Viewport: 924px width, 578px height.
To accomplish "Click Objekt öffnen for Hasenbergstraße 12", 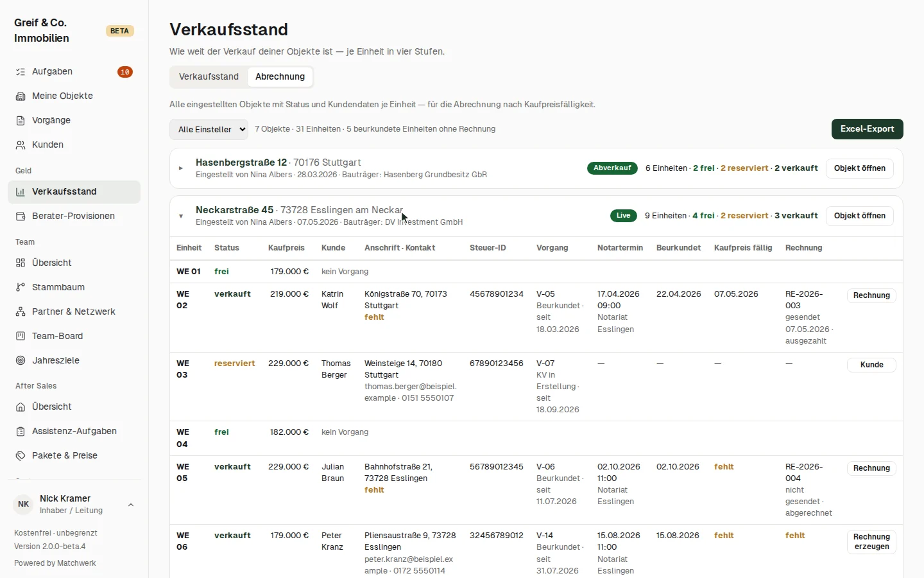I will [x=860, y=168].
